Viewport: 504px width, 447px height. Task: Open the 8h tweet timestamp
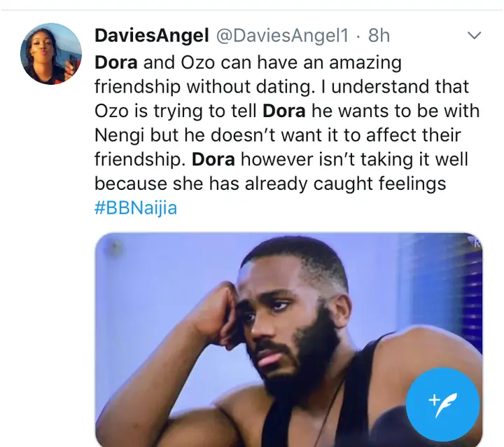[x=379, y=35]
